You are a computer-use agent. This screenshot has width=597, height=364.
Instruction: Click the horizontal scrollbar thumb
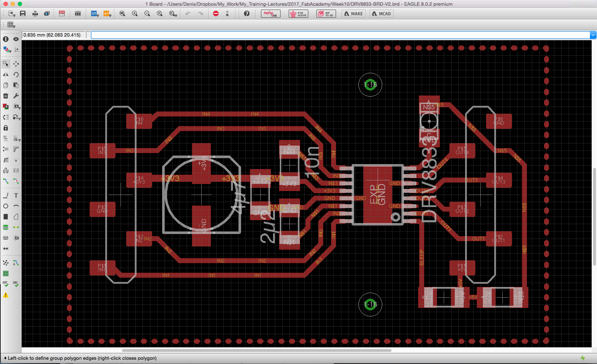pos(256,351)
